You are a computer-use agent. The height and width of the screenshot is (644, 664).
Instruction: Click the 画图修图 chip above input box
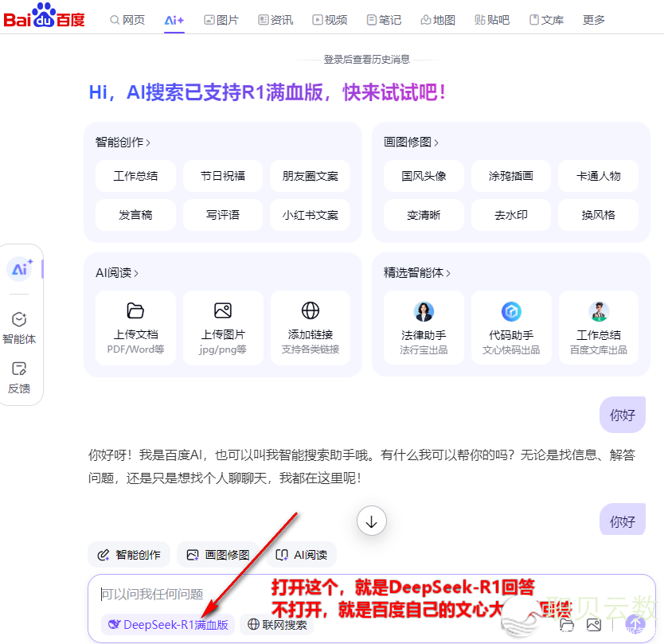(217, 555)
